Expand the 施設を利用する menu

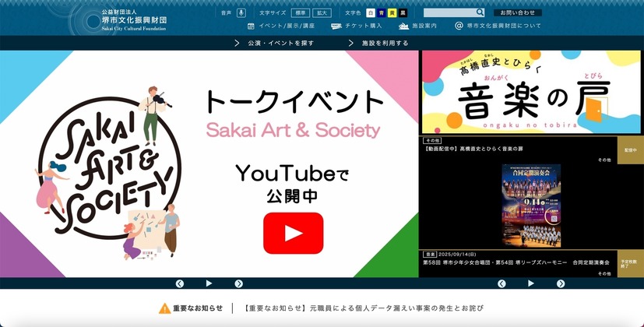(x=378, y=43)
